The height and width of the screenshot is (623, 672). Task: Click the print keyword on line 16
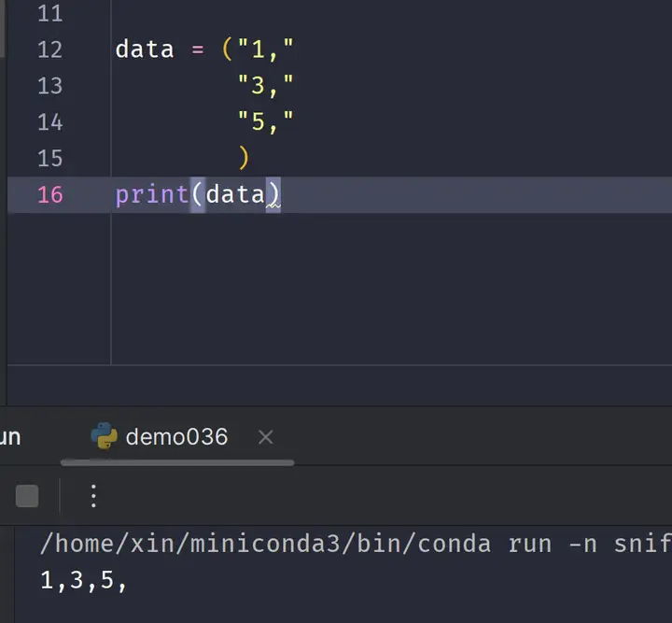pyautogui.click(x=152, y=195)
